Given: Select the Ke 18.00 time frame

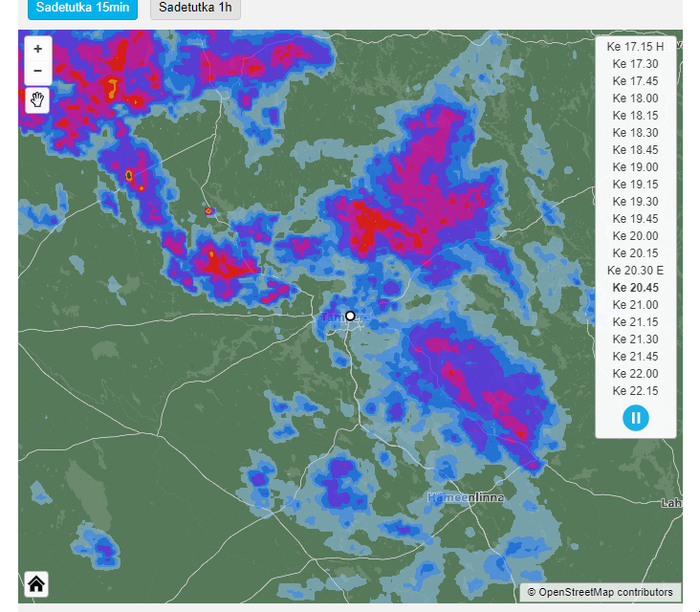Looking at the screenshot, I should coord(635,98).
